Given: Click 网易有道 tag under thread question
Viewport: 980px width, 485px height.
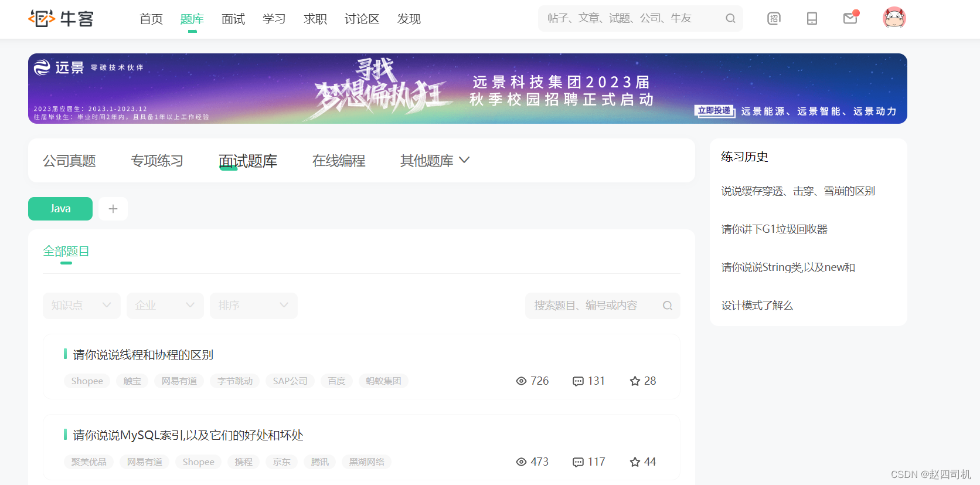Looking at the screenshot, I should point(179,381).
